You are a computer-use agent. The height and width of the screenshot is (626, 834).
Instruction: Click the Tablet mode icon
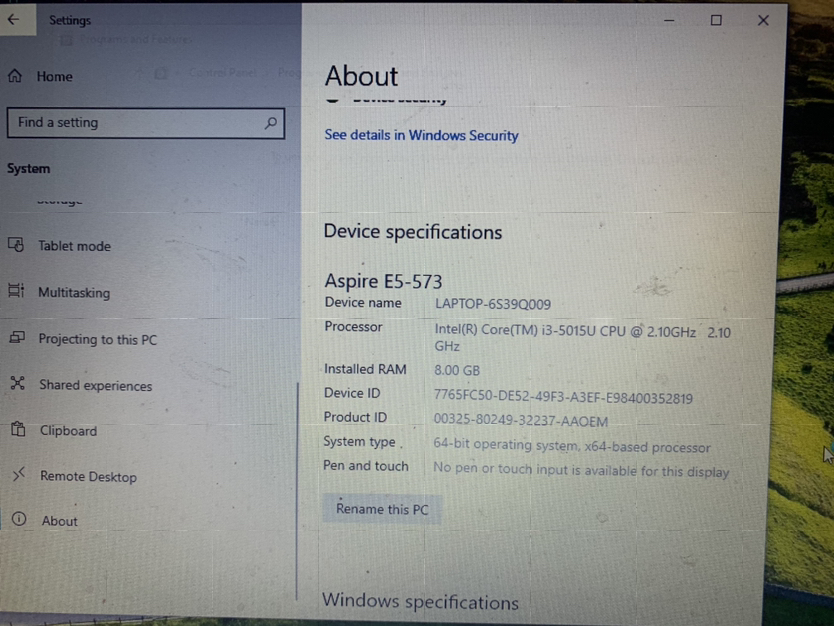[16, 245]
